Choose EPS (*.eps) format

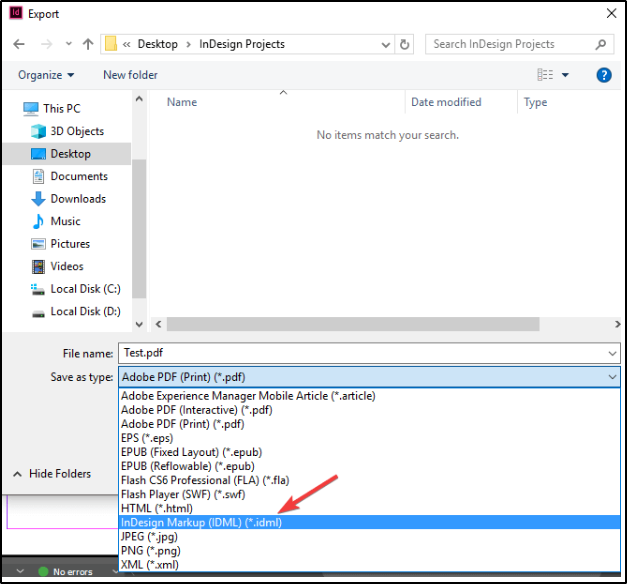tap(370, 438)
